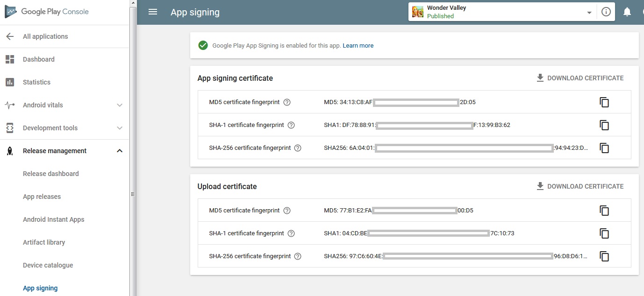Expand the Development tools section
644x296 pixels.
pos(120,128)
